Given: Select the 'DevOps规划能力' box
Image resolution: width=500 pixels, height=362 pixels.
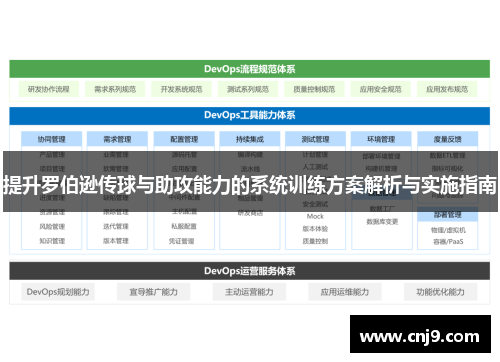Looking at the screenshot, I should 58,292.
